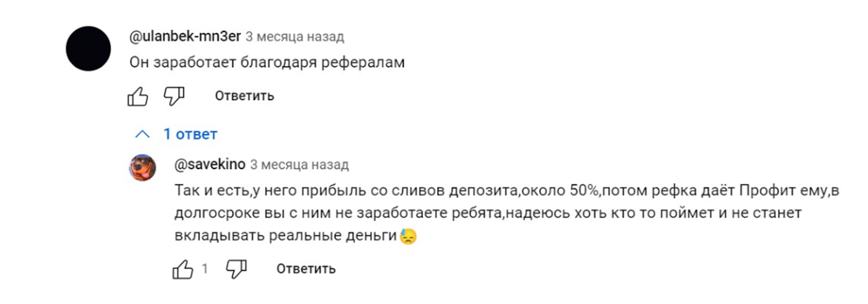Screen dimensions: 868x304
Task: Open the black avatar of @ulanbek-mn3er
Action: coord(88,48)
